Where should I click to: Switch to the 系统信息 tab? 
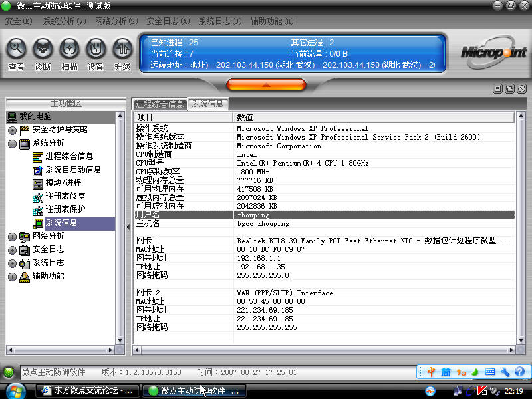tap(208, 104)
